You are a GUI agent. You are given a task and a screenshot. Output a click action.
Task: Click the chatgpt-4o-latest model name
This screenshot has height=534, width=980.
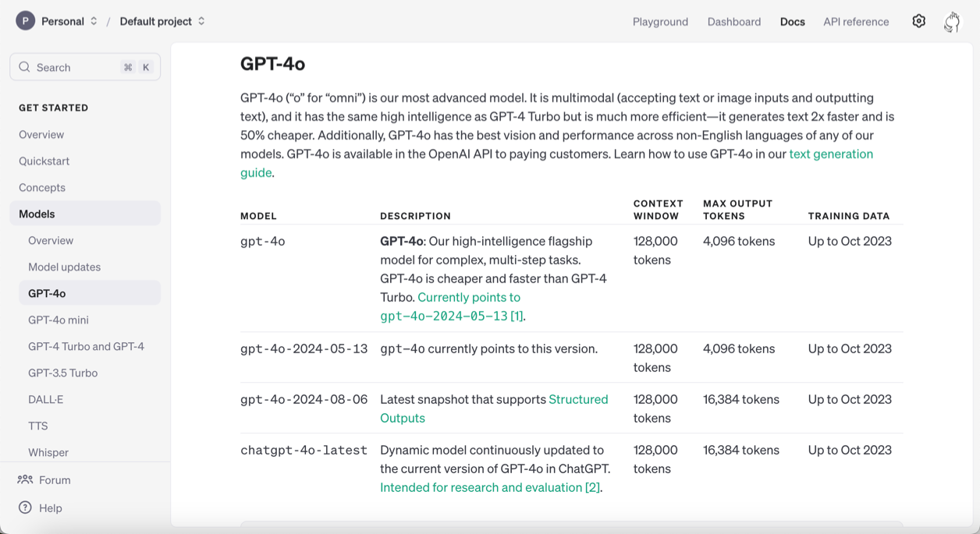coord(304,450)
